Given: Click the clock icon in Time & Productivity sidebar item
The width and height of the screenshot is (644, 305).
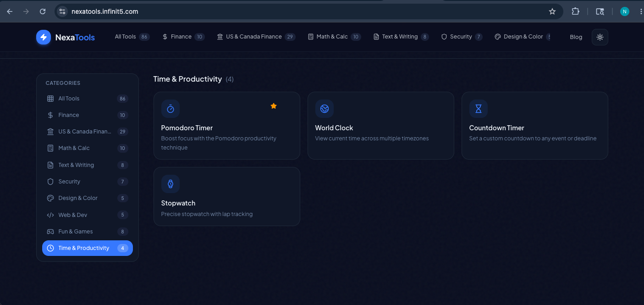Looking at the screenshot, I should coord(50,248).
